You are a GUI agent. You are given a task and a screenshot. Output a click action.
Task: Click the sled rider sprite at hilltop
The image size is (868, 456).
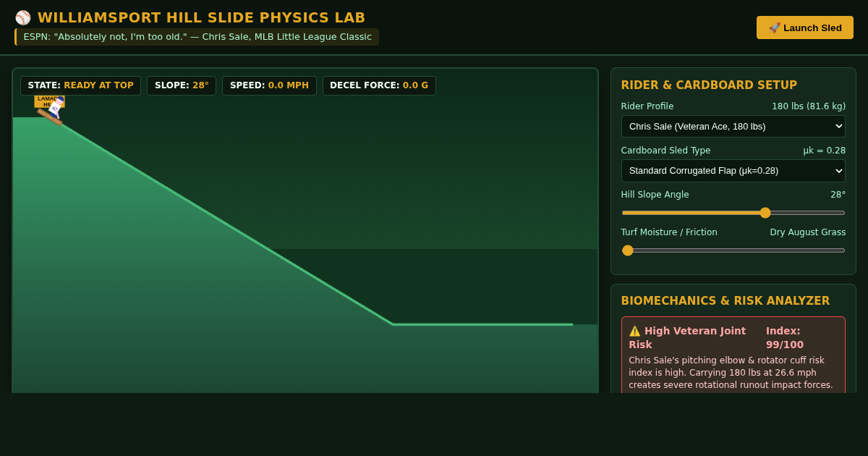click(x=50, y=111)
